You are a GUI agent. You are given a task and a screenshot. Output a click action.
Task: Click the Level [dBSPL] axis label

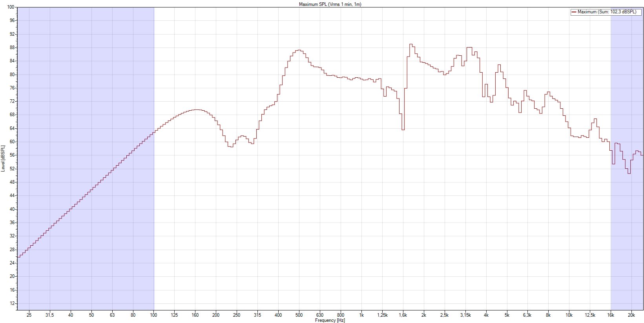(4, 159)
